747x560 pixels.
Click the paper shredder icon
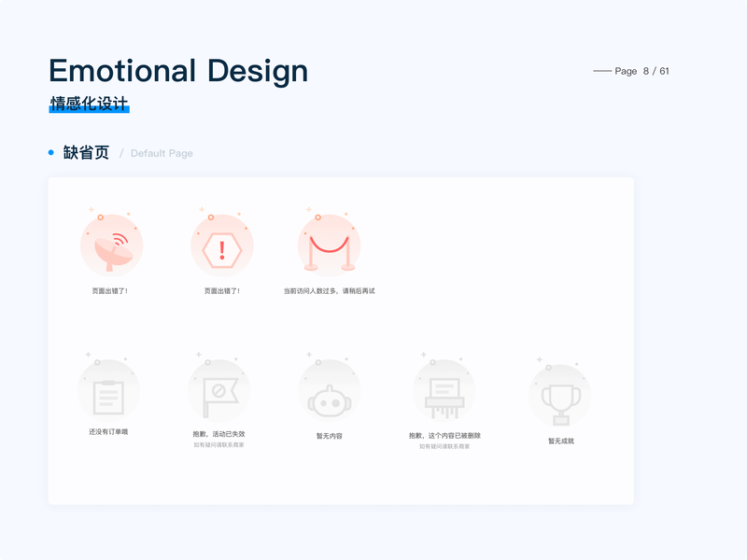click(444, 393)
